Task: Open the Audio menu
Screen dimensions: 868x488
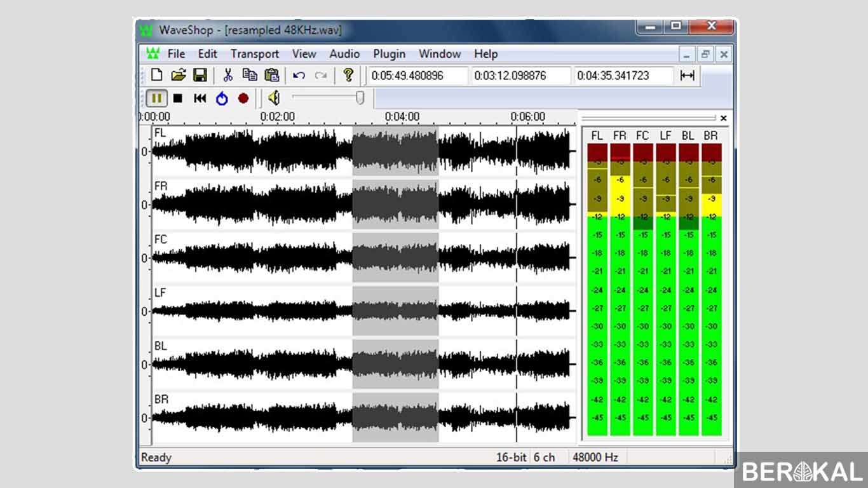Action: (x=344, y=54)
